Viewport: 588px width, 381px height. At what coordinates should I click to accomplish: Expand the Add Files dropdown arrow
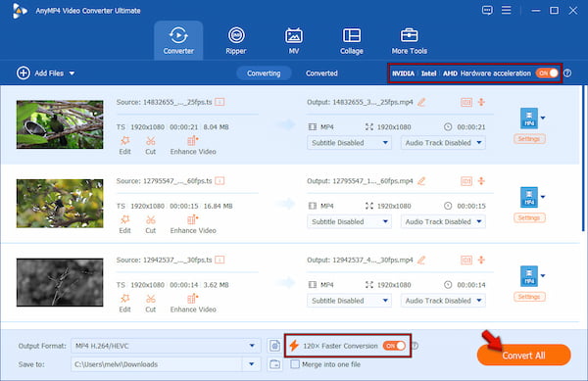[x=72, y=73]
